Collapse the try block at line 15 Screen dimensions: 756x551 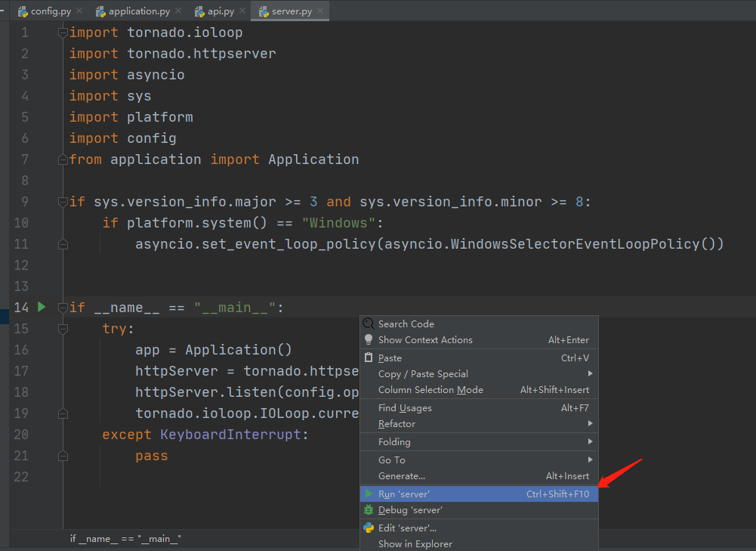click(63, 329)
